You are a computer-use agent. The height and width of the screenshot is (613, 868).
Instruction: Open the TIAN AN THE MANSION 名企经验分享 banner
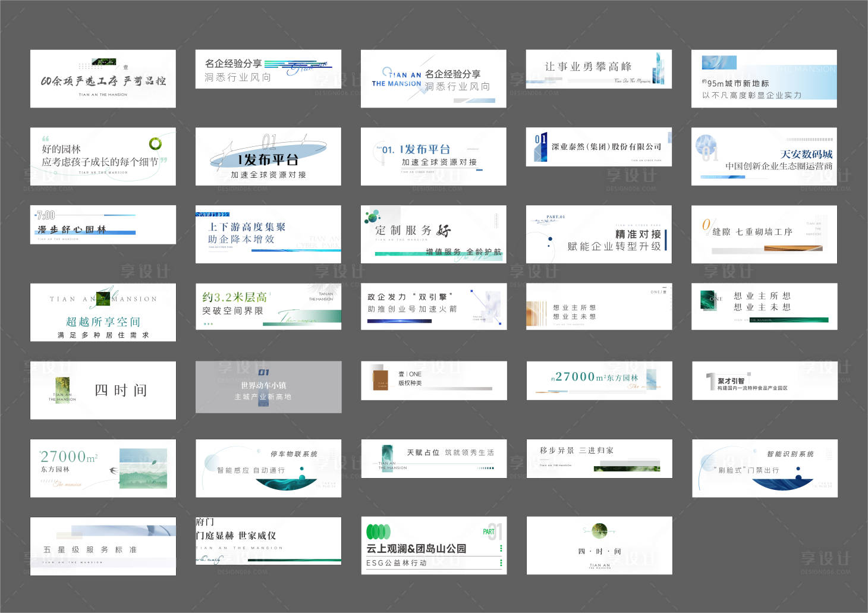tap(433, 78)
